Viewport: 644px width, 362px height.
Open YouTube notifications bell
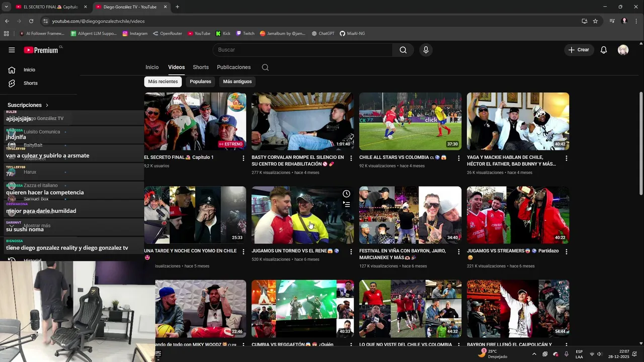[x=604, y=50]
